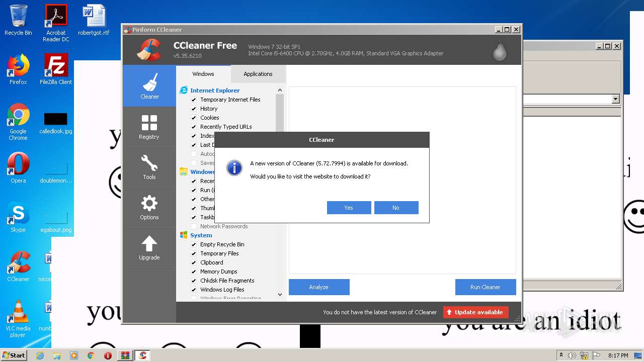Open Recycle Bin desktop icon

(18, 20)
